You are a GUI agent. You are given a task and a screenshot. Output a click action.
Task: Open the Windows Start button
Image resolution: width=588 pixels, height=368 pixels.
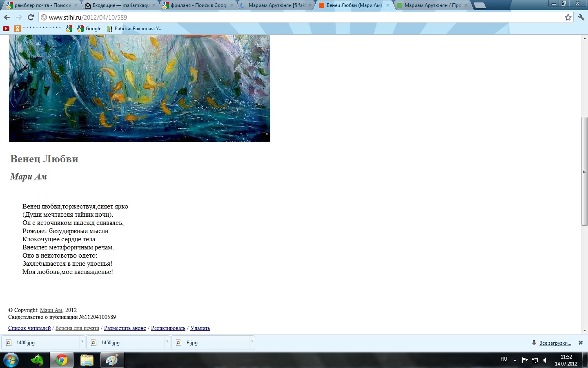[11, 360]
